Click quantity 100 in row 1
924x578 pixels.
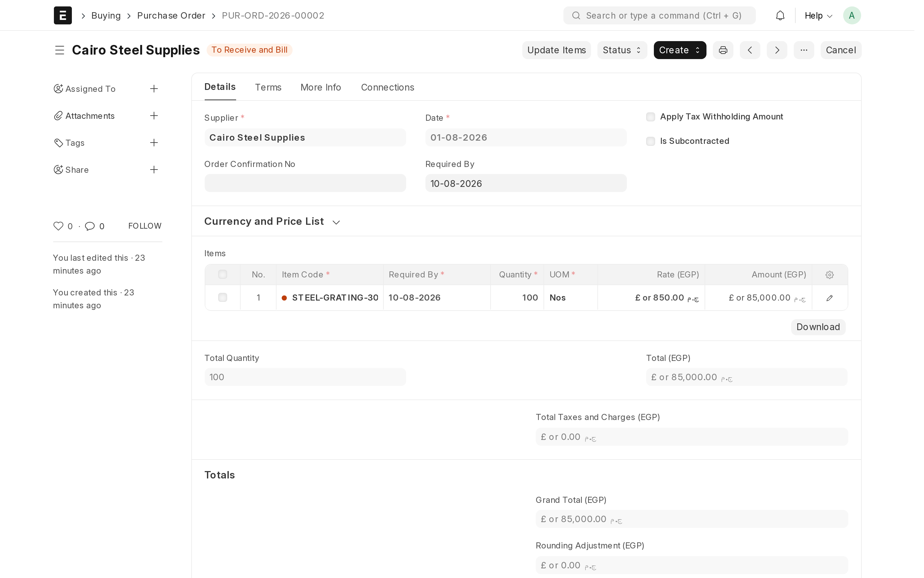(x=517, y=298)
